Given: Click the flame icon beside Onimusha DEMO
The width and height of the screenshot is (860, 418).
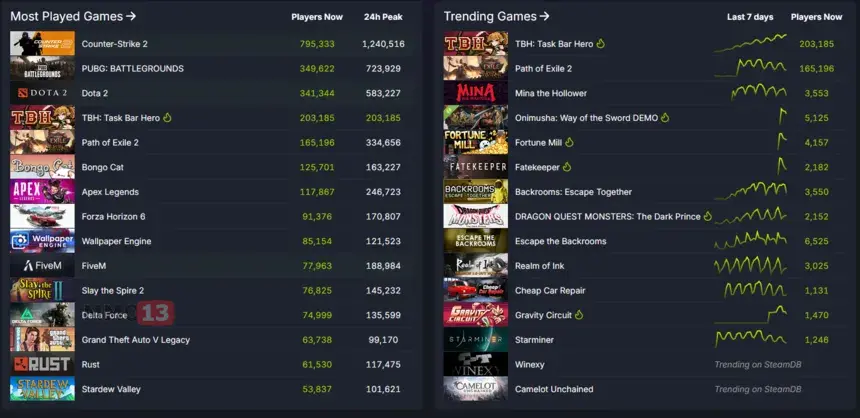Looking at the screenshot, I should pos(665,117).
